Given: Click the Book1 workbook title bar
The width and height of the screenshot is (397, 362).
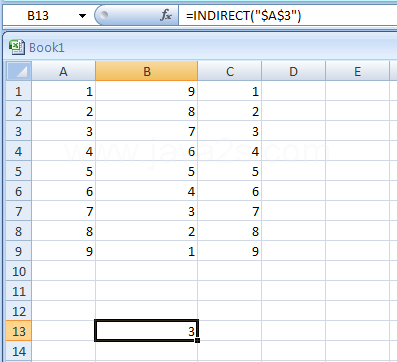Looking at the screenshot, I should [200, 47].
